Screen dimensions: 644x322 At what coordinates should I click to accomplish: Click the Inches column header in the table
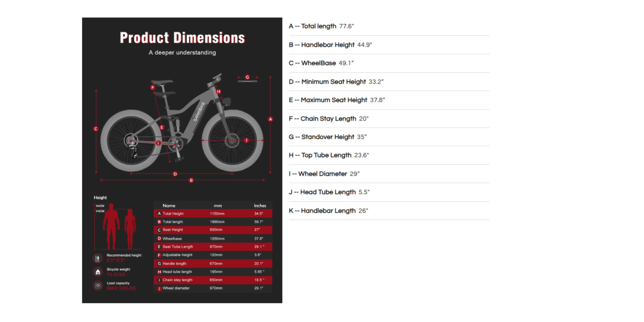(260, 206)
